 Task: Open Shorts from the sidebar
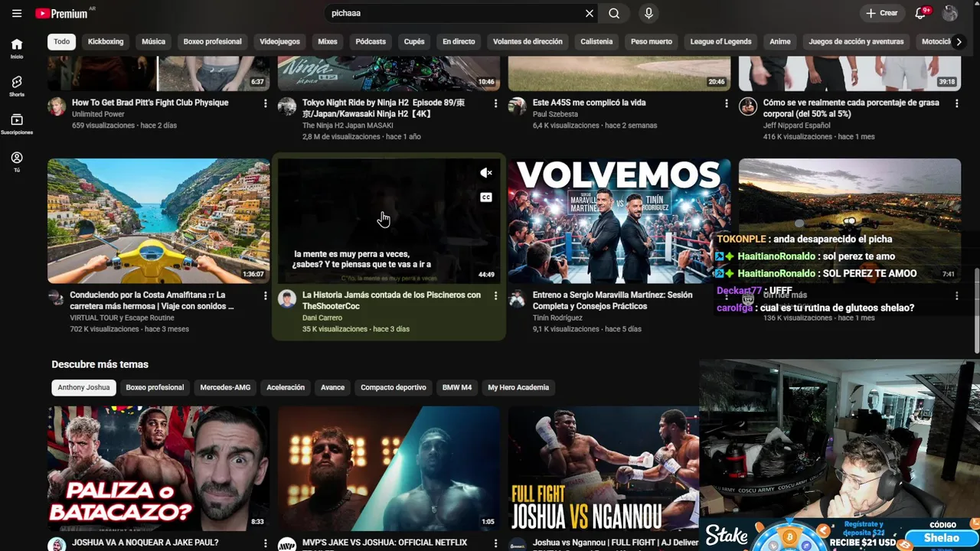tap(17, 86)
